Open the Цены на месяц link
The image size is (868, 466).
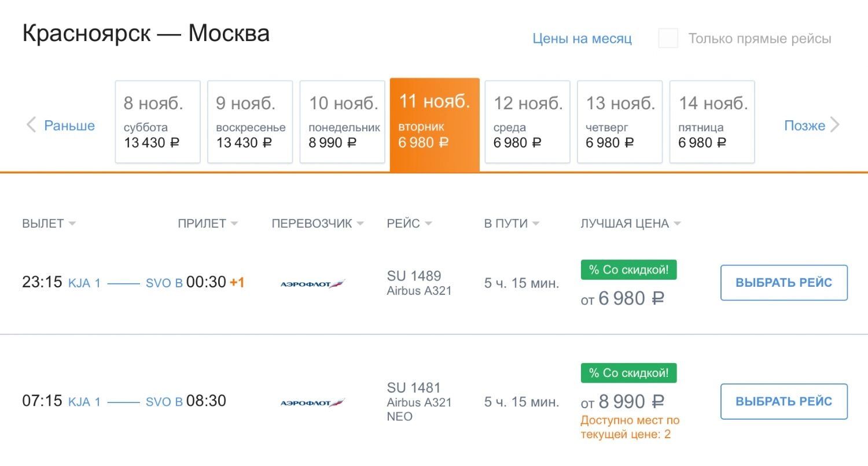click(582, 39)
